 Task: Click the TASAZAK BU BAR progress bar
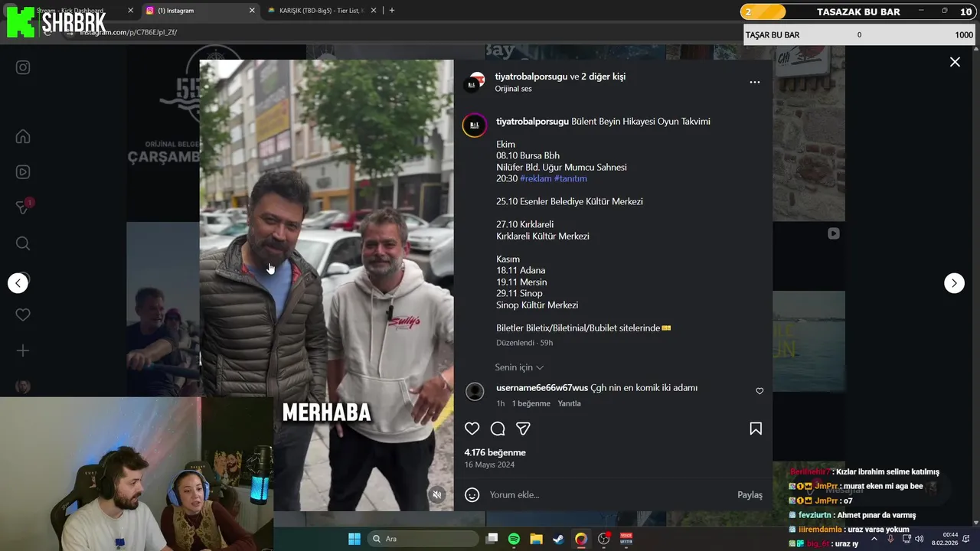857,11
